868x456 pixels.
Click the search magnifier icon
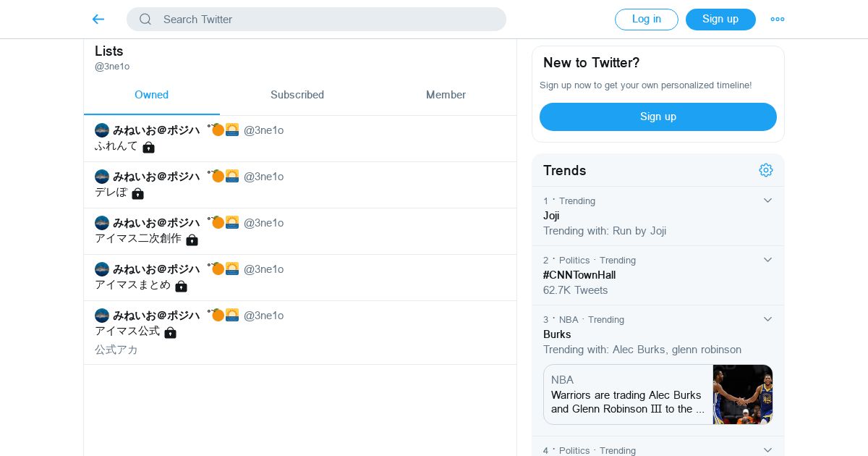point(145,20)
